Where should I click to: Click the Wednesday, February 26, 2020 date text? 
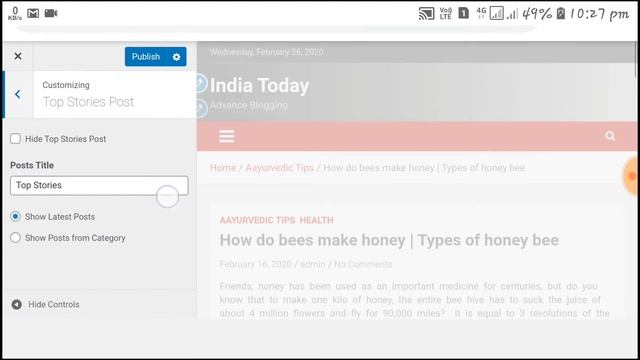click(x=267, y=52)
